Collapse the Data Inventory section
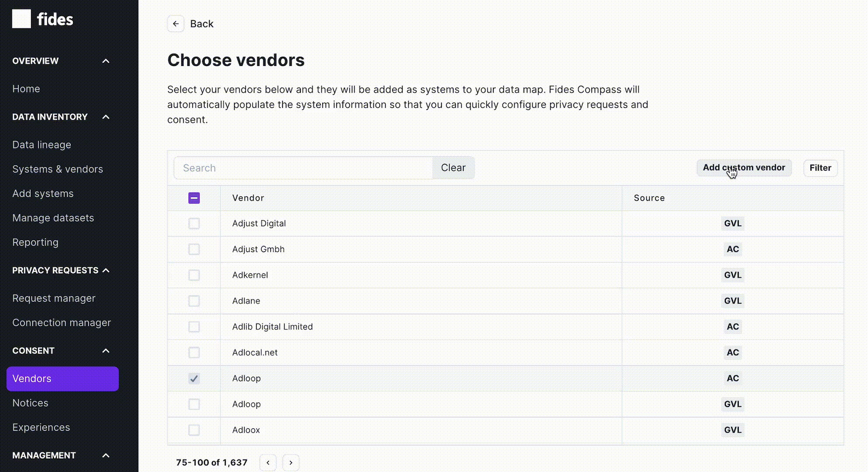Viewport: 868px width, 472px height. coord(106,117)
